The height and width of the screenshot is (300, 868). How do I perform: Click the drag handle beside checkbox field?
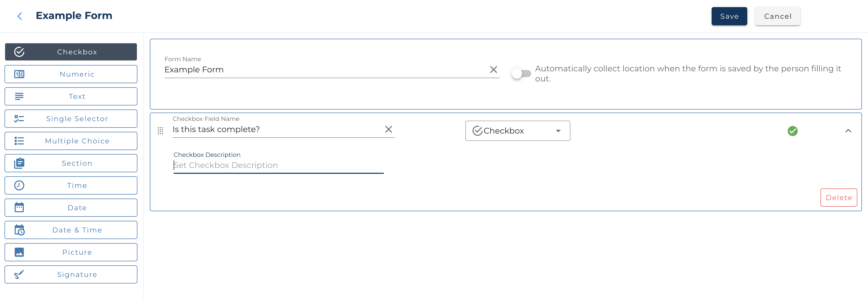pos(160,131)
